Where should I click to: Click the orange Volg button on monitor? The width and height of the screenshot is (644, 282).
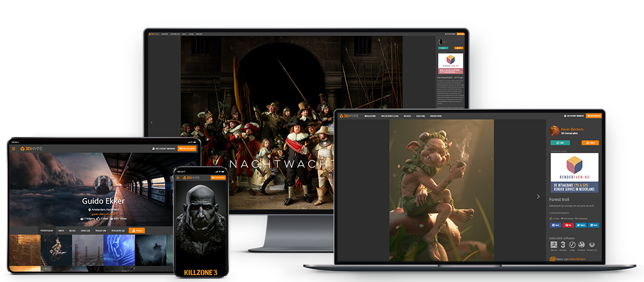point(458,48)
